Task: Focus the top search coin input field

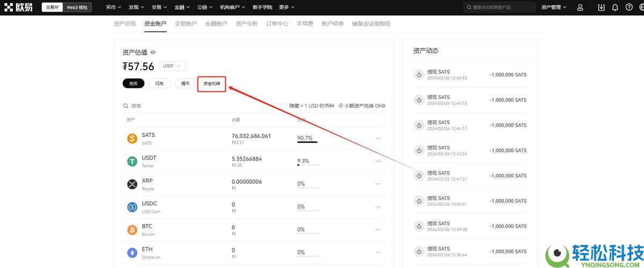Action: pos(500,8)
